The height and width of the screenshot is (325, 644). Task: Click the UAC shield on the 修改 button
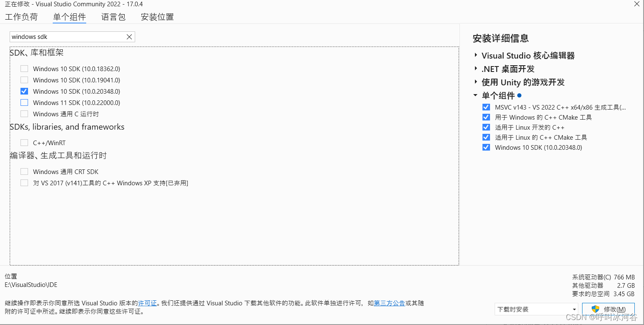[x=594, y=309]
